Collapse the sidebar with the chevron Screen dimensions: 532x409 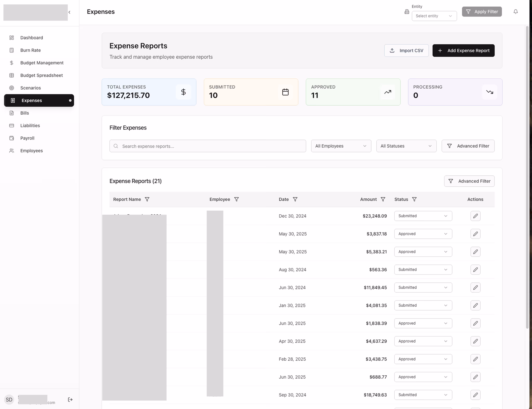tap(69, 12)
